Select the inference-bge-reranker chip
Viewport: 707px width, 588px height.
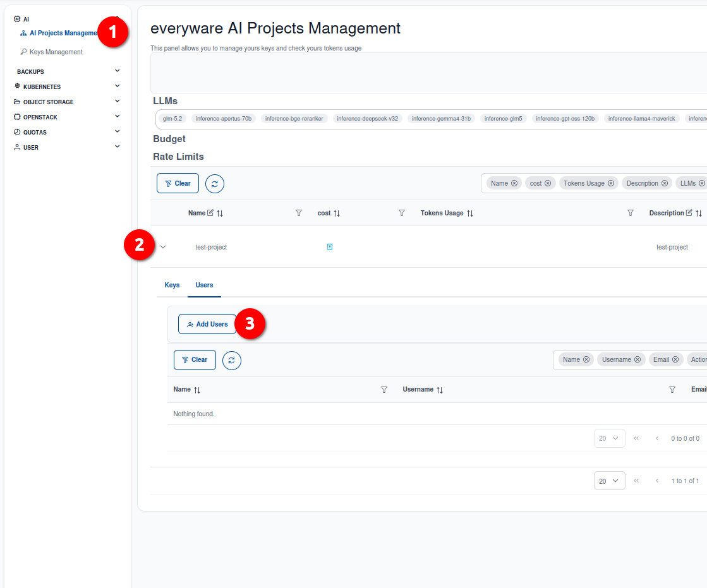[x=294, y=119]
